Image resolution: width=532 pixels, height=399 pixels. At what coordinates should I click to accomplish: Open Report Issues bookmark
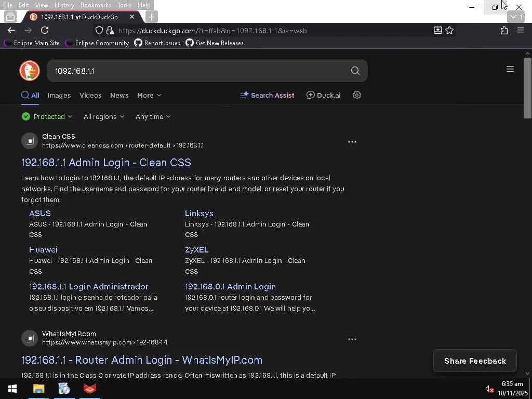157,43
